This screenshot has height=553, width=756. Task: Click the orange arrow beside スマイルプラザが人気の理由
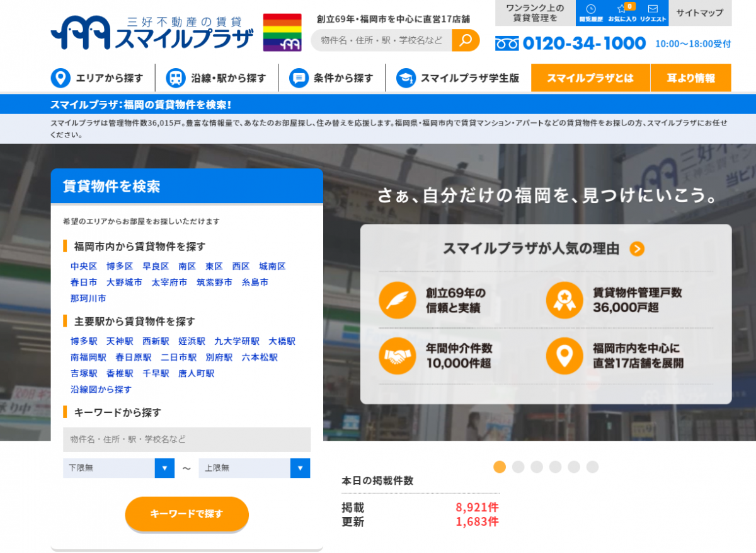(637, 248)
